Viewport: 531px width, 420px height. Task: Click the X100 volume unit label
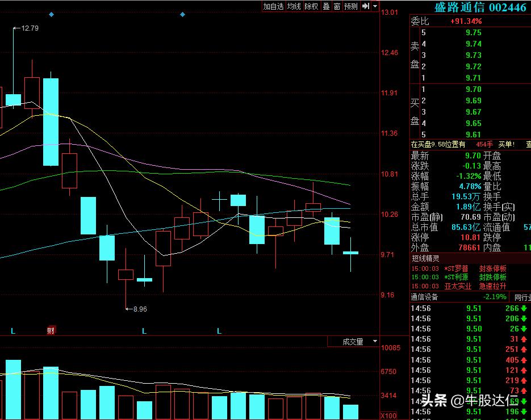[388, 416]
